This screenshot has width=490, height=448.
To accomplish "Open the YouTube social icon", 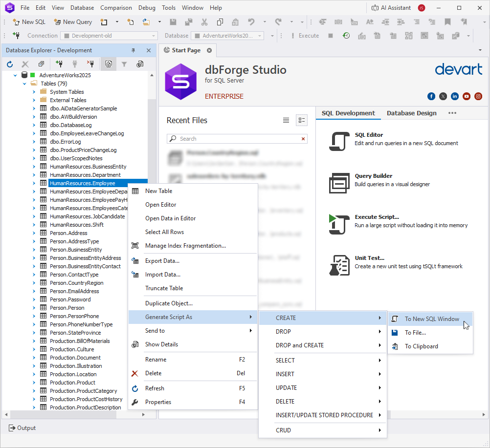I will coord(467,96).
